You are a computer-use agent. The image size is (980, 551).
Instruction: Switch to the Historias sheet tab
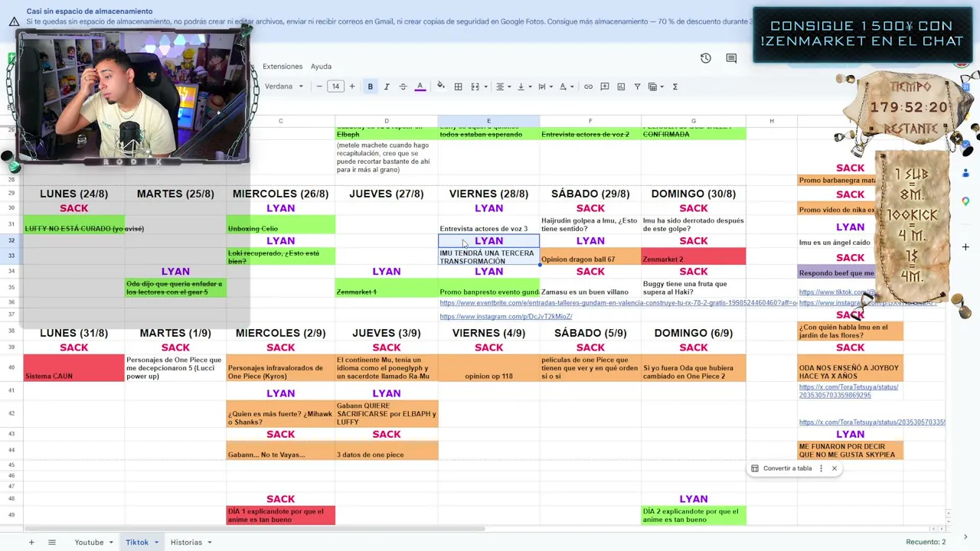(186, 542)
